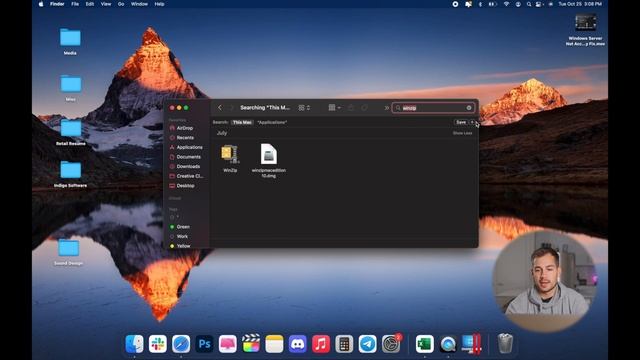Launch Final Cut Pro from the Dock

coord(251,344)
